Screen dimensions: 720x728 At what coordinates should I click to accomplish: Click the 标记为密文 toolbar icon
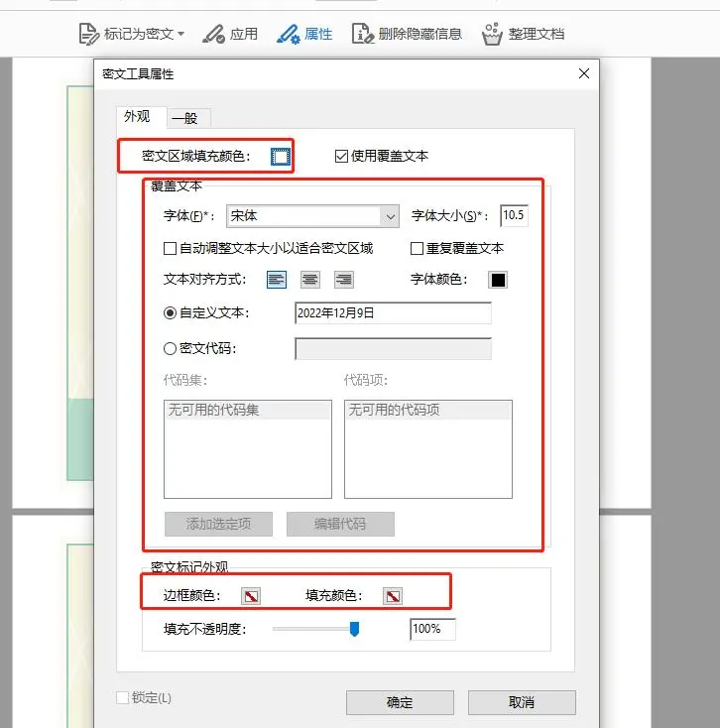pos(88,34)
